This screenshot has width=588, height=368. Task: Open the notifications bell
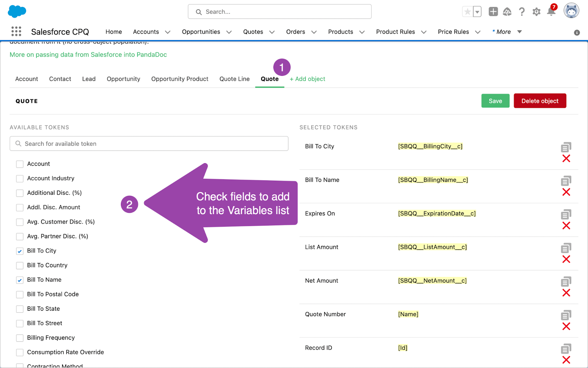click(551, 11)
